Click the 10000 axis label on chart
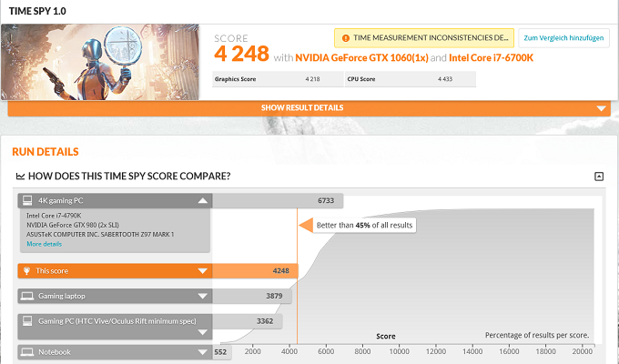The height and width of the screenshot is (364, 619). click(x=399, y=351)
